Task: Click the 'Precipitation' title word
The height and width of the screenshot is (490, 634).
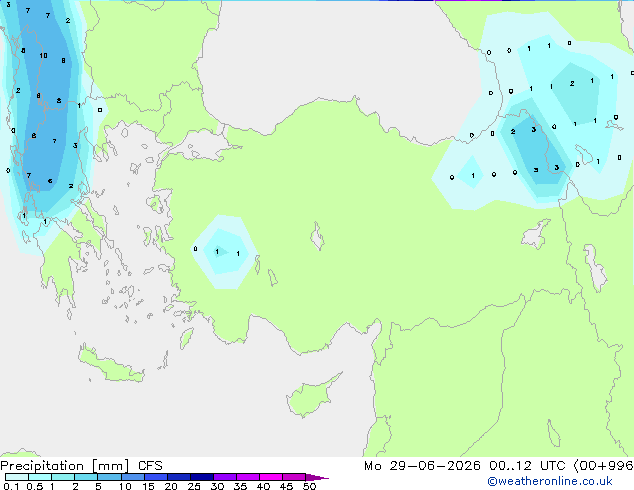Action: click(42, 466)
